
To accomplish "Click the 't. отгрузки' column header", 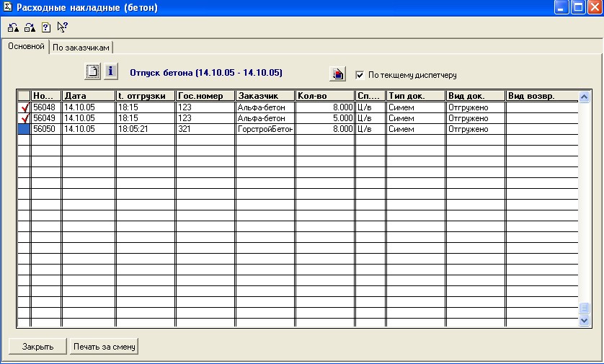I will [146, 96].
